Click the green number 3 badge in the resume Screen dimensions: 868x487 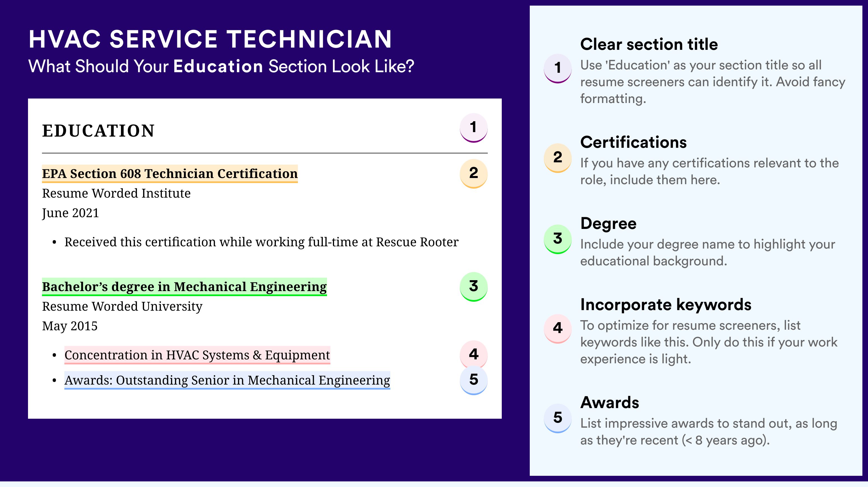tap(473, 287)
